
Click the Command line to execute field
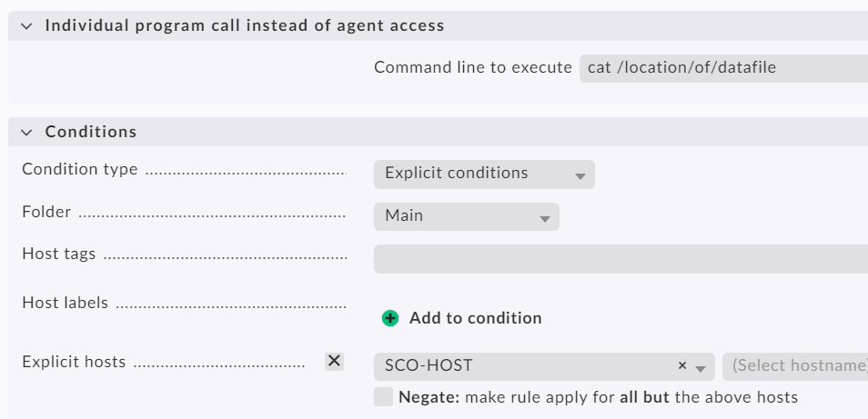pos(723,68)
